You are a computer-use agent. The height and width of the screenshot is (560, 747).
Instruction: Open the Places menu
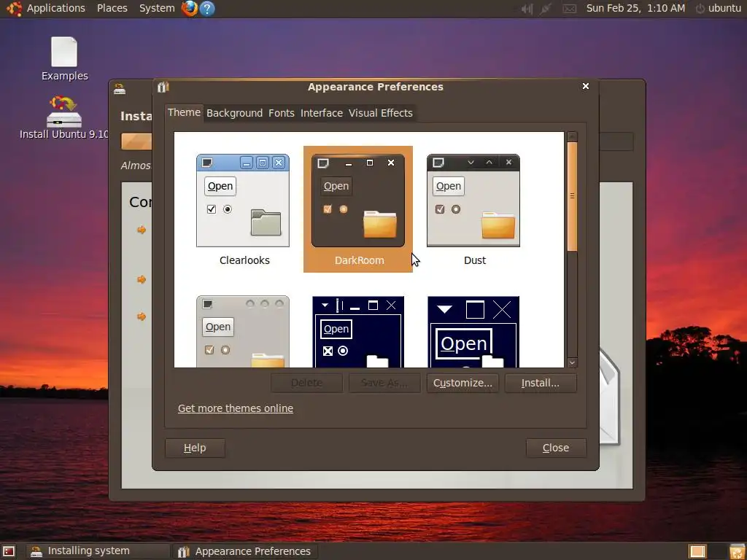(x=112, y=8)
